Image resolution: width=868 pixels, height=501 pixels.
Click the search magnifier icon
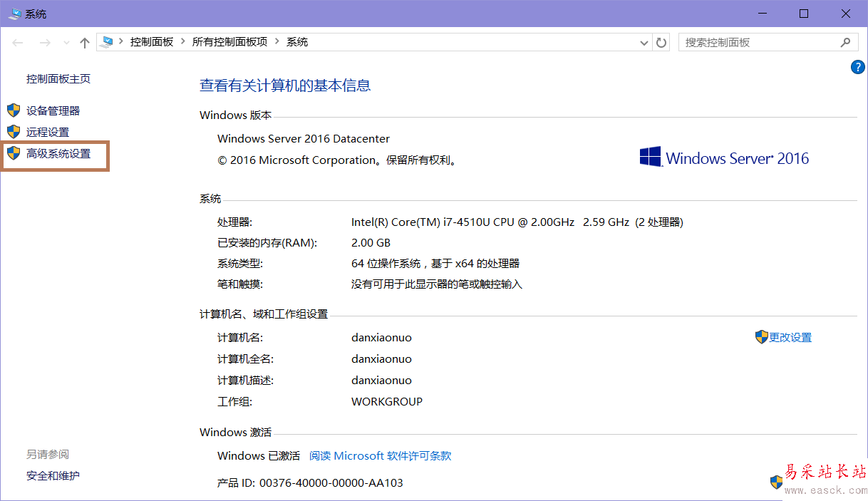click(x=846, y=42)
